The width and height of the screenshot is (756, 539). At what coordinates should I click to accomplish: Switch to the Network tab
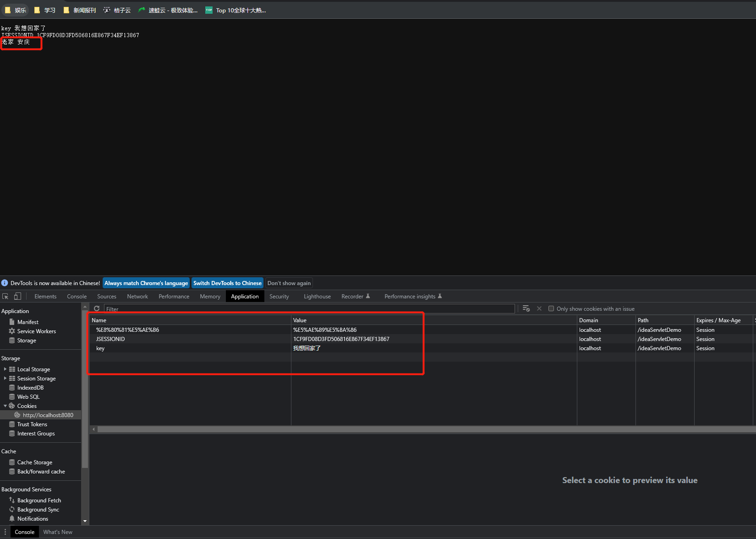137,297
